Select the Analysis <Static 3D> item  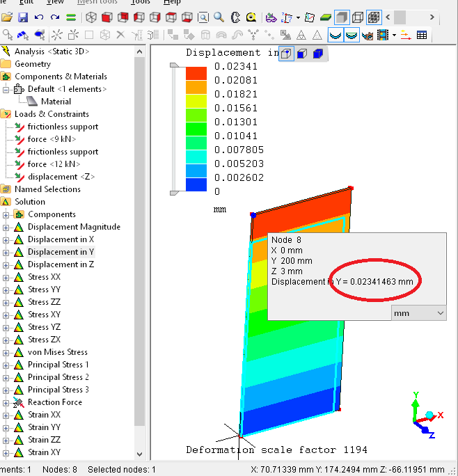click(x=52, y=51)
